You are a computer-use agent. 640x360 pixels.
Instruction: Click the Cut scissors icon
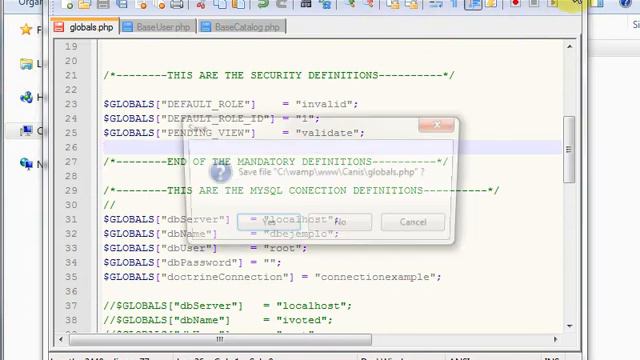(200, 4)
